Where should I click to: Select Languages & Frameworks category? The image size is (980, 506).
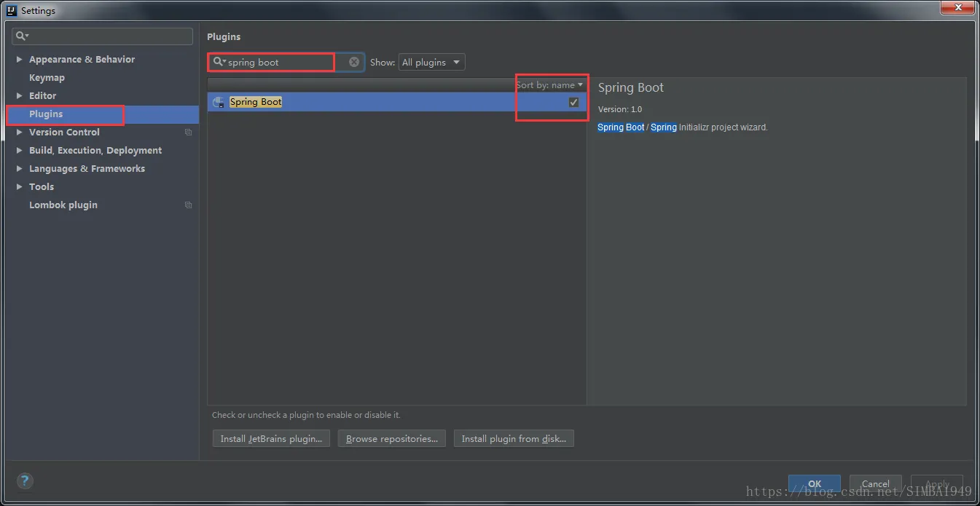(87, 169)
